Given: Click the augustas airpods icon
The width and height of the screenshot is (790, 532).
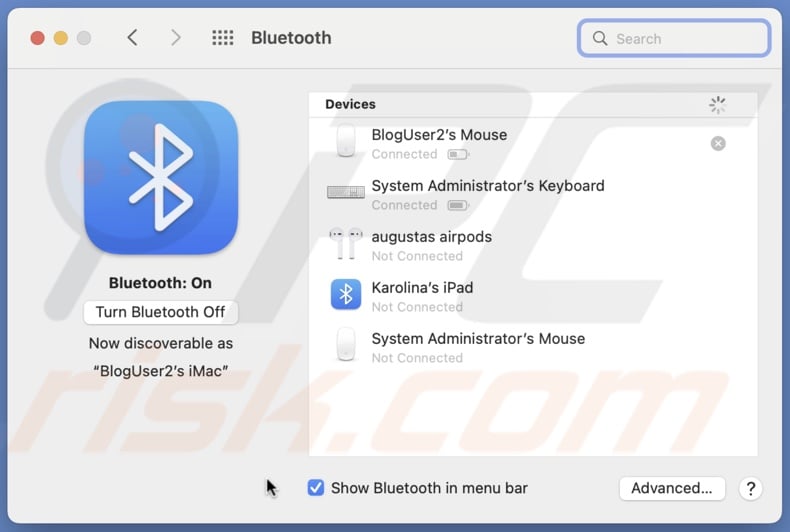Looking at the screenshot, I should tap(346, 243).
